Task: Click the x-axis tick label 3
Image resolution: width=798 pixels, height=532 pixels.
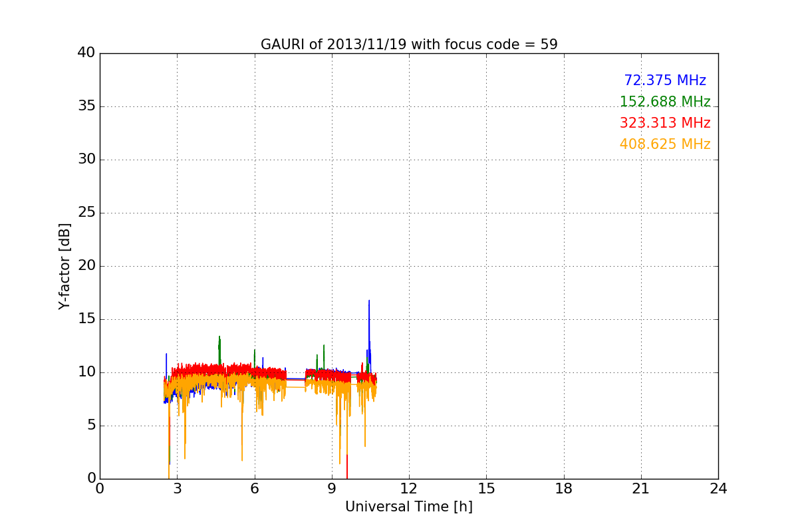Action: tap(177, 489)
